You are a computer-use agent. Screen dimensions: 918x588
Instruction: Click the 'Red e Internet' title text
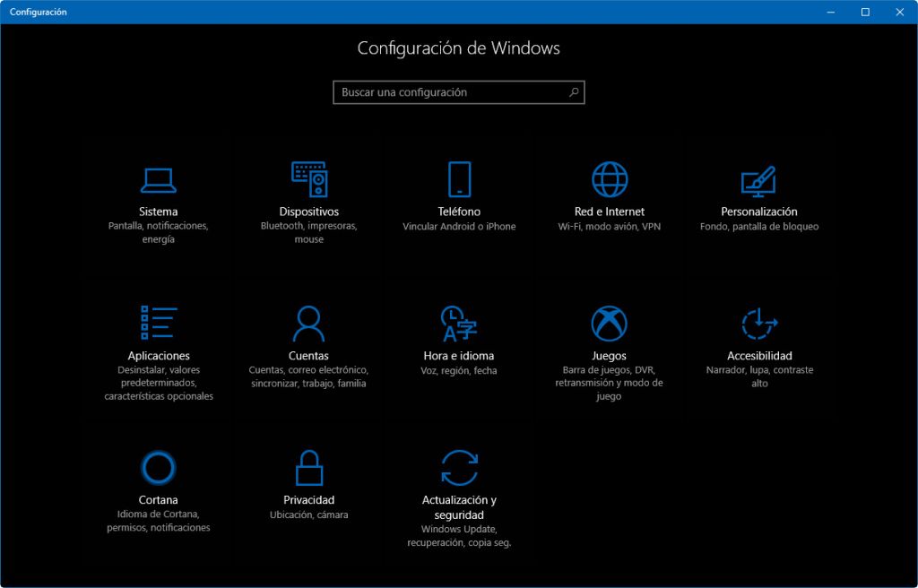coord(610,212)
